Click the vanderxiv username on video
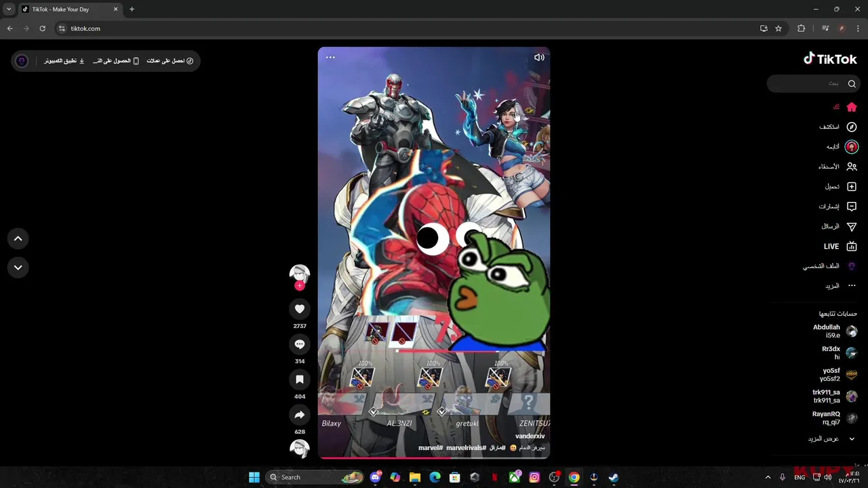The width and height of the screenshot is (868, 488). point(530,436)
